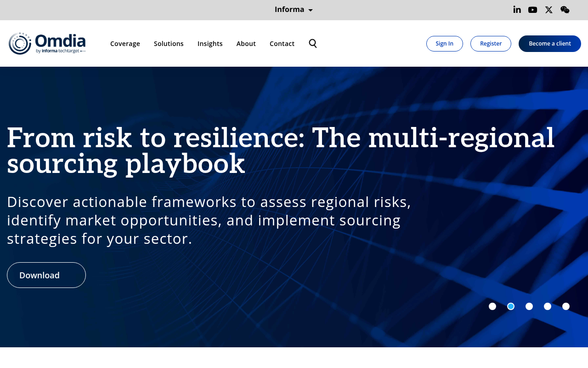Open the Coverage menu
The height and width of the screenshot is (368, 588).
click(125, 44)
